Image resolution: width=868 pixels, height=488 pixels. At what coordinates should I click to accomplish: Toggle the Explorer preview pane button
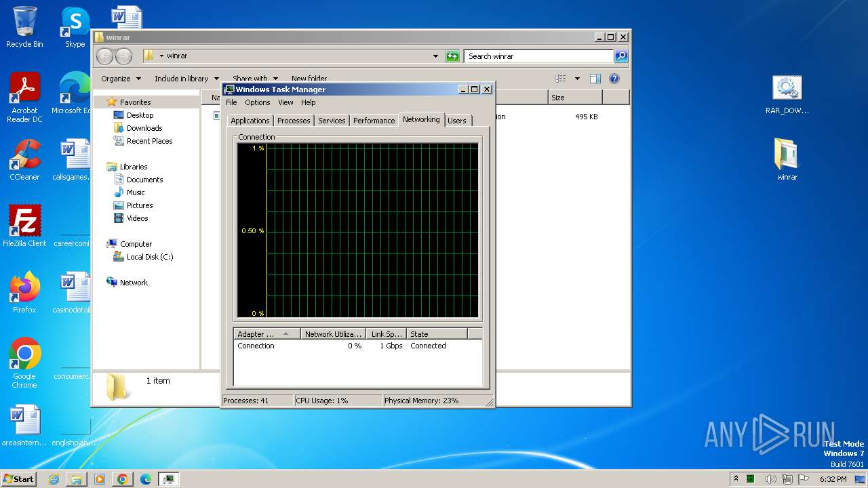point(595,79)
